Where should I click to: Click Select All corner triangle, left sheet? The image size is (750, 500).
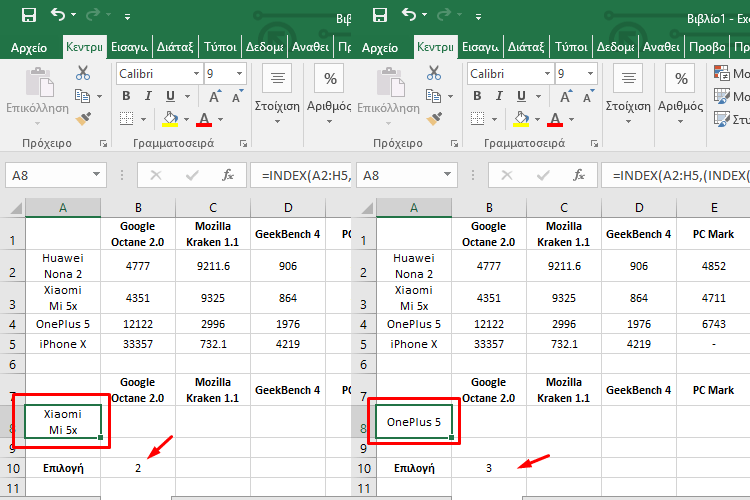[16, 208]
